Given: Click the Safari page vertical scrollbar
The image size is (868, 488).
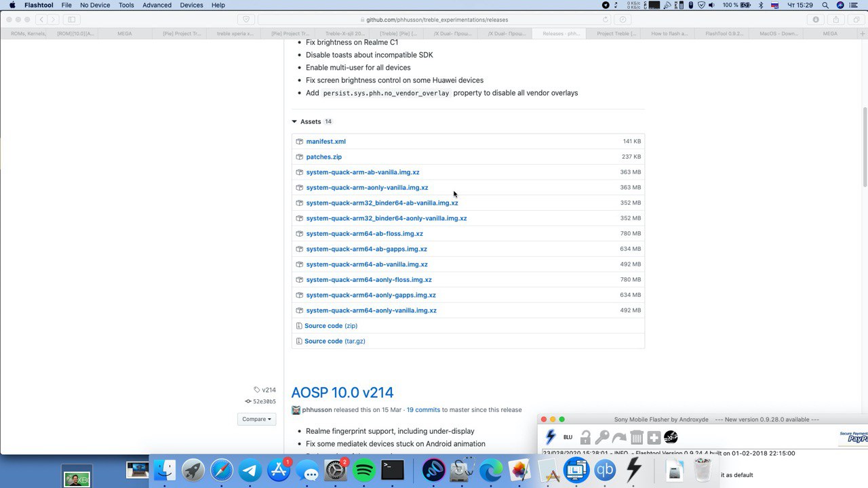Looking at the screenshot, I should 864,146.
